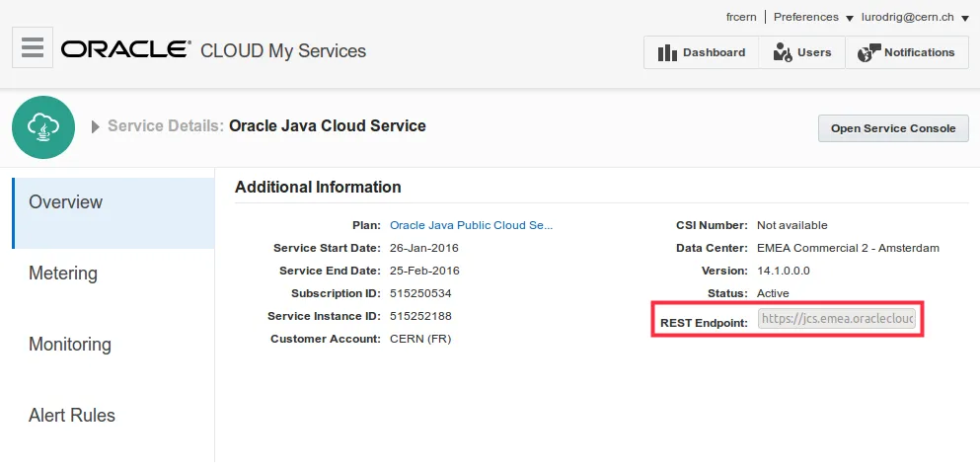Click the frcern identity domain text

click(741, 18)
